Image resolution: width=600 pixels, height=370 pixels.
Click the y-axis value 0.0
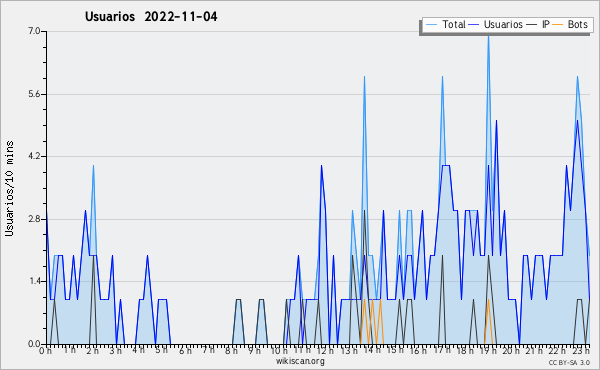(x=34, y=344)
